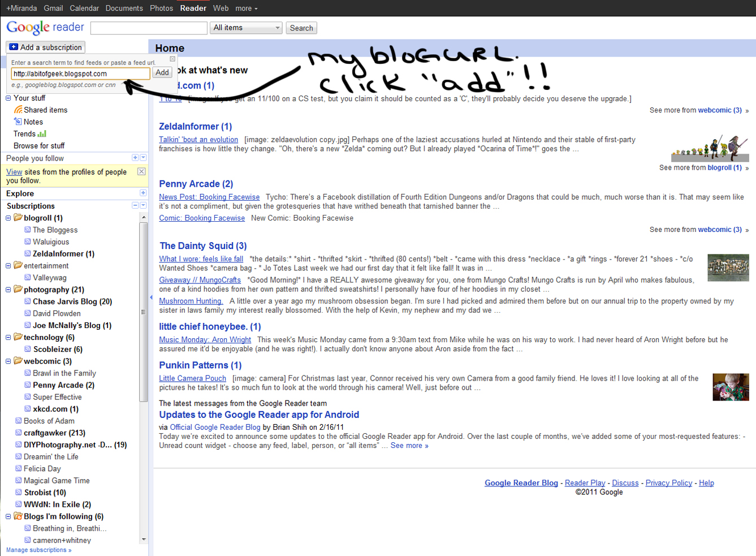Click the plus icon beside People you follow
Viewport: 756px width, 556px height.
pyautogui.click(x=135, y=158)
